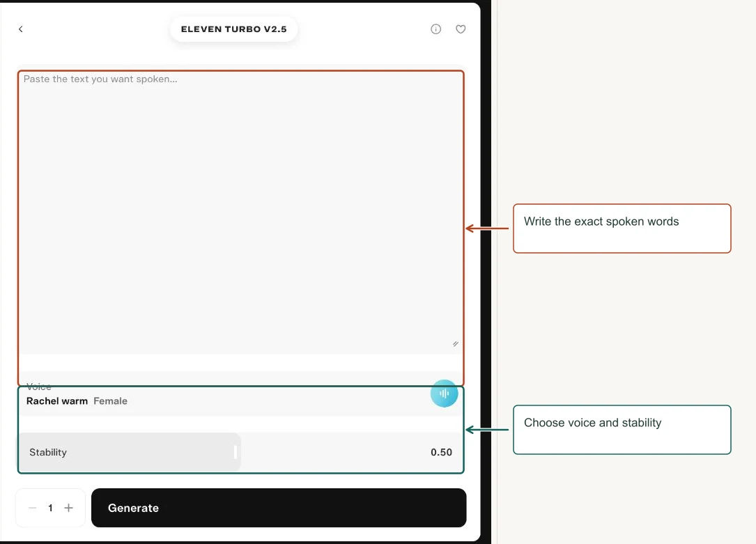756x544 pixels.
Task: Favorite the model with the heart icon
Action: click(461, 29)
